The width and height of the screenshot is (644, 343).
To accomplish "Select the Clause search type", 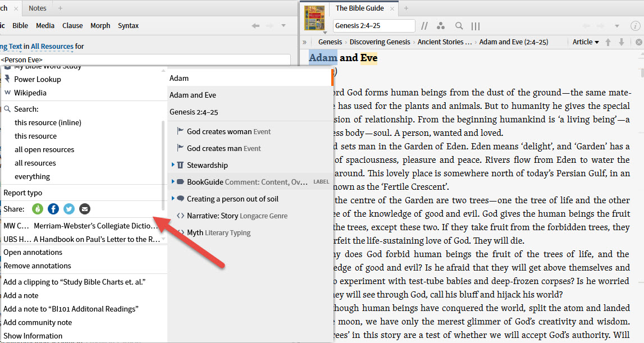I will (72, 25).
